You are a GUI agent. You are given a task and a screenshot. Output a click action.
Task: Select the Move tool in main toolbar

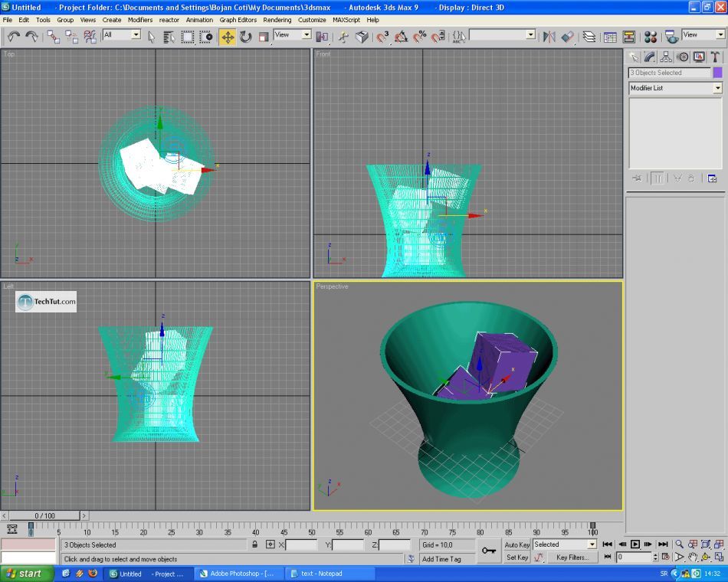(228, 37)
